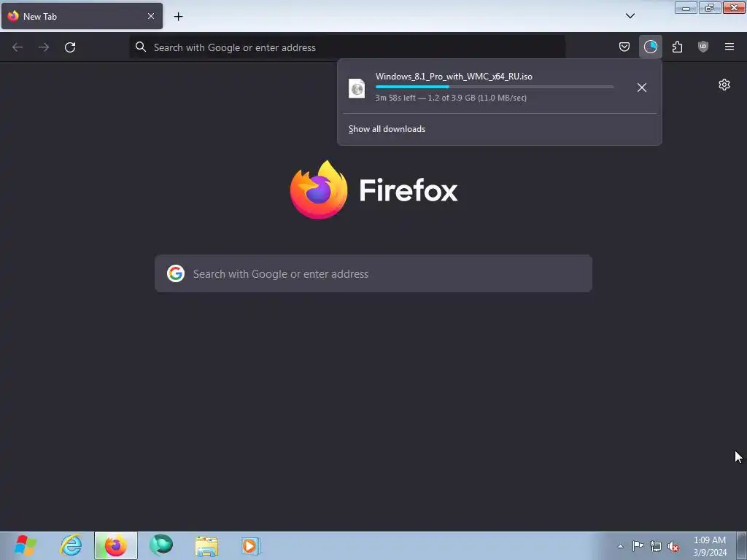
Task: Launch Windows Media Player from taskbar
Action: pyautogui.click(x=251, y=545)
